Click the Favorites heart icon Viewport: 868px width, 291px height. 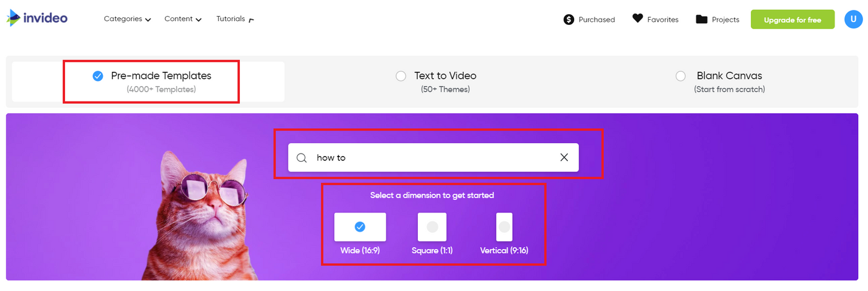click(638, 19)
